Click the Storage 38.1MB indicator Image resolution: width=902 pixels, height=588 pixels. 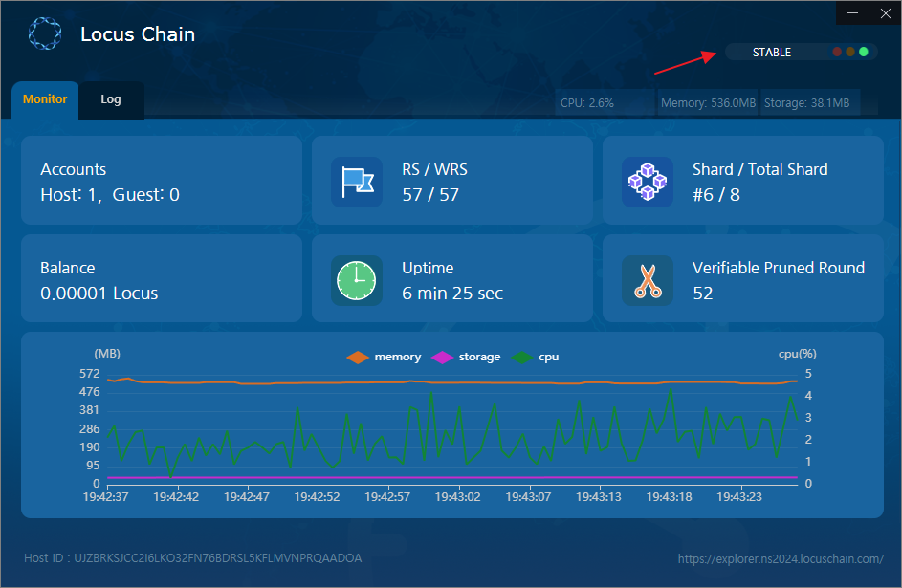(x=809, y=102)
